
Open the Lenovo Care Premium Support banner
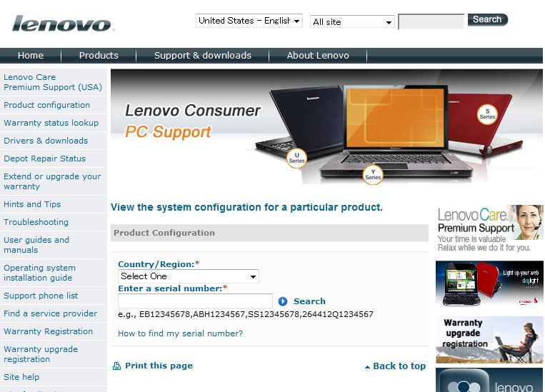pyautogui.click(x=489, y=228)
